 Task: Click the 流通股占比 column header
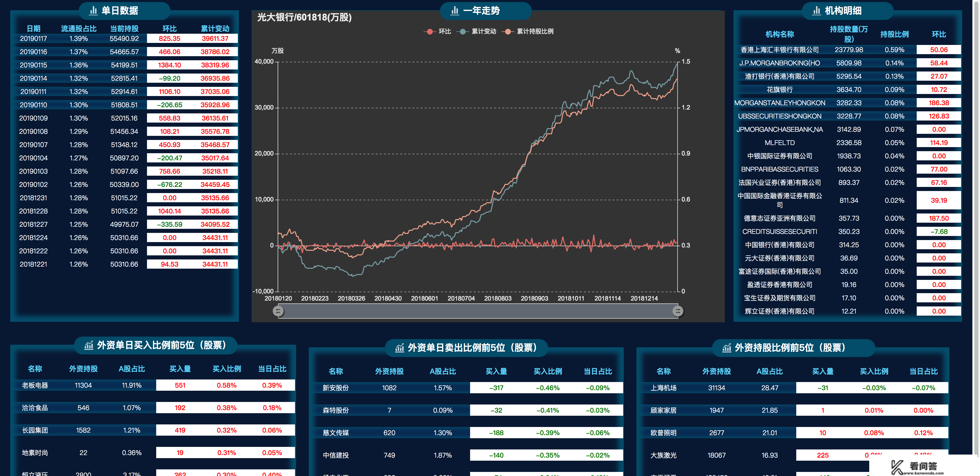point(79,29)
